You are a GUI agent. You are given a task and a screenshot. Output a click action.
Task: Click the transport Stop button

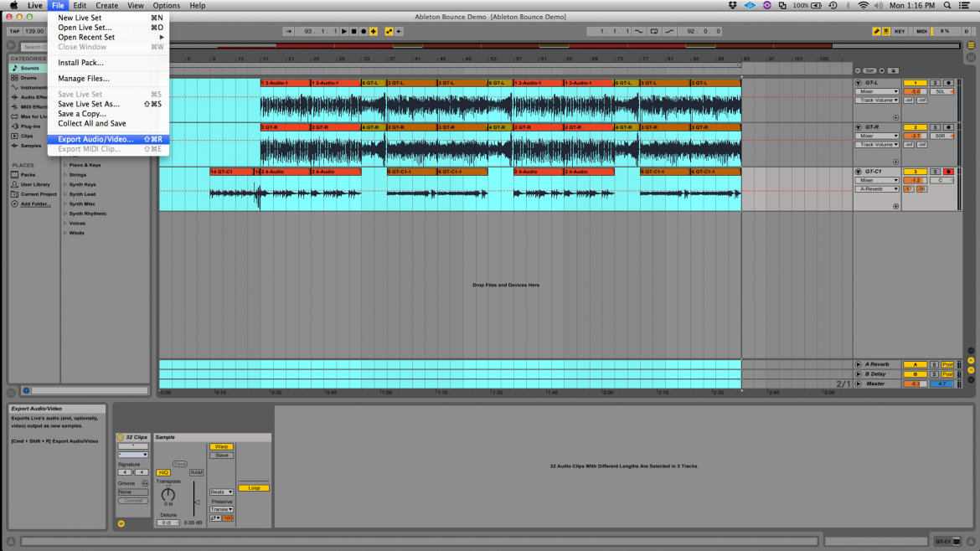[353, 31]
